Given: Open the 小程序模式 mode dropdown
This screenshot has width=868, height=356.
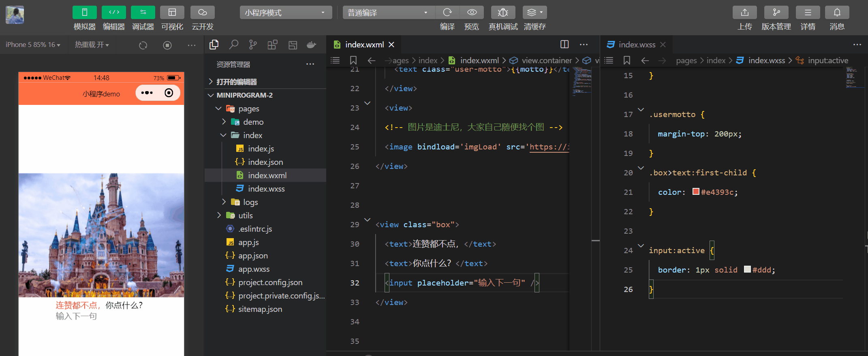Looking at the screenshot, I should (x=286, y=13).
